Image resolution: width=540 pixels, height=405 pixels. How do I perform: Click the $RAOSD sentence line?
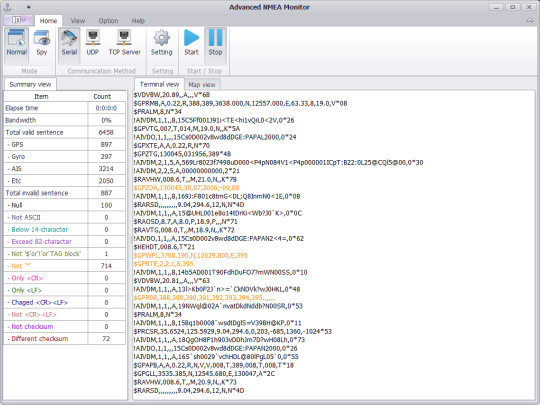tap(185, 221)
